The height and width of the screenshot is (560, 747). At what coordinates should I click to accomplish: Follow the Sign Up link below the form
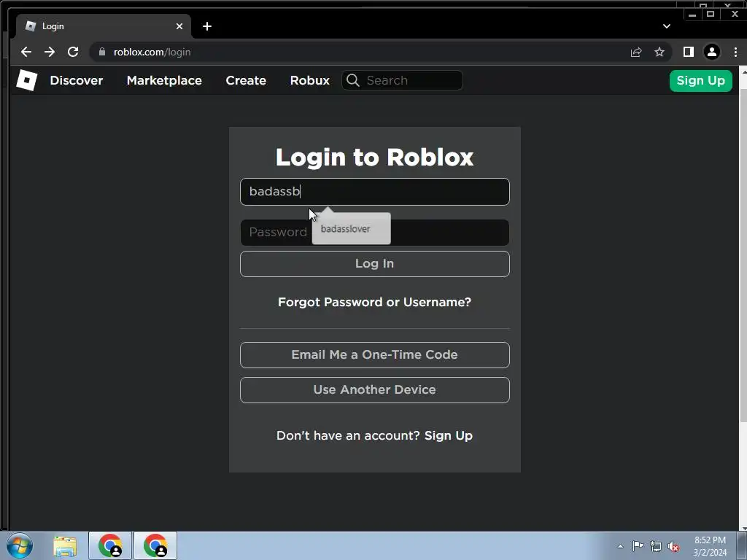pyautogui.click(x=449, y=435)
